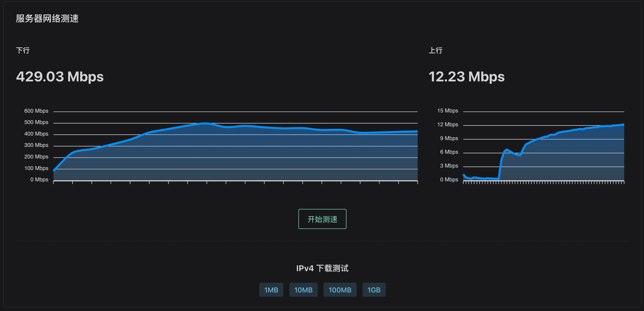
Task: Download the 1MB test file
Action: coord(271,290)
